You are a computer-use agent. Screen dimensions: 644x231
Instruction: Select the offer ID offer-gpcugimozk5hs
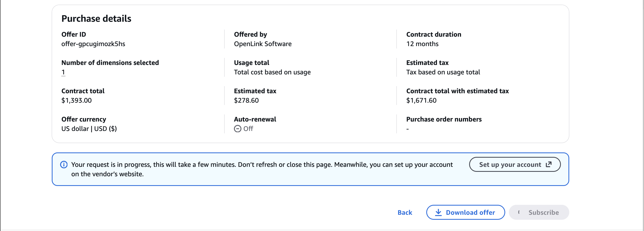(x=93, y=44)
